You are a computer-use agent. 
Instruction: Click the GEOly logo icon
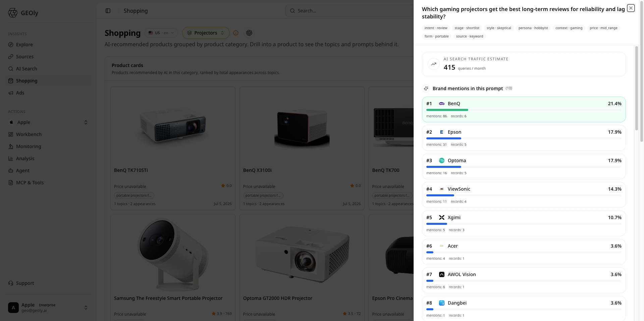tap(12, 13)
